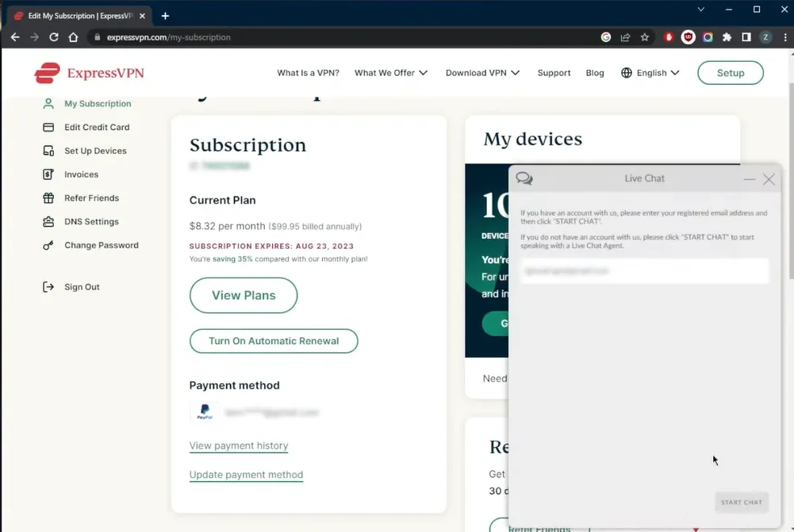Click the browser Home icon
This screenshot has width=794, height=532.
point(74,37)
